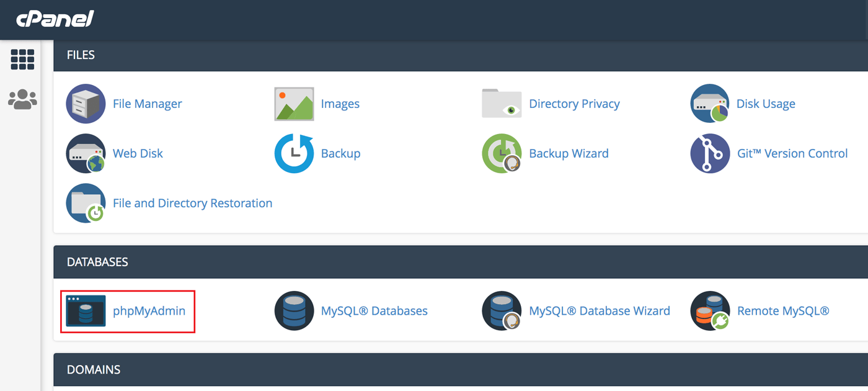Collapse the DOMAINS section header
Screen dimensions: 868x391
pyautogui.click(x=461, y=369)
